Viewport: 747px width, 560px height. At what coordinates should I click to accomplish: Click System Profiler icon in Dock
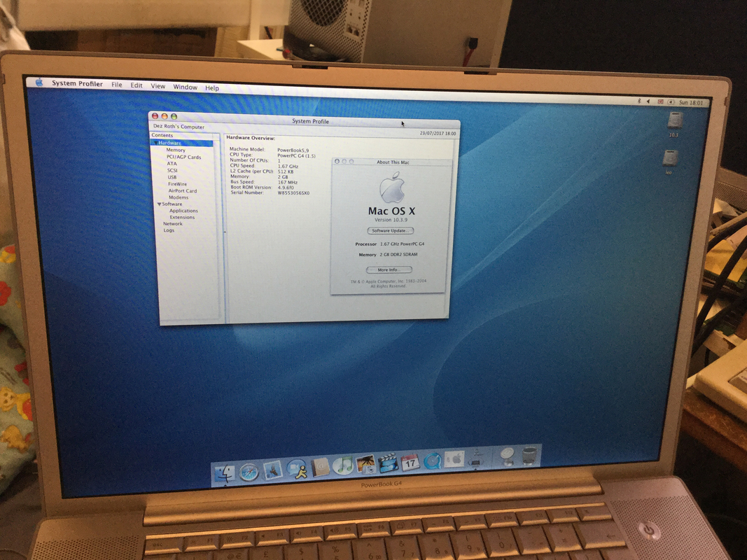(x=476, y=458)
